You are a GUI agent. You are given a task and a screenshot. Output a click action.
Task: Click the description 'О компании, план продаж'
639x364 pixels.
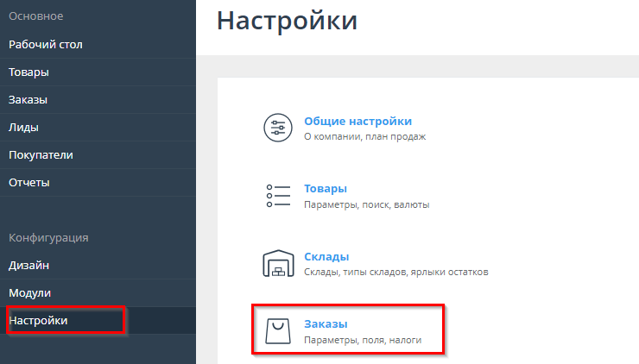[x=364, y=136]
